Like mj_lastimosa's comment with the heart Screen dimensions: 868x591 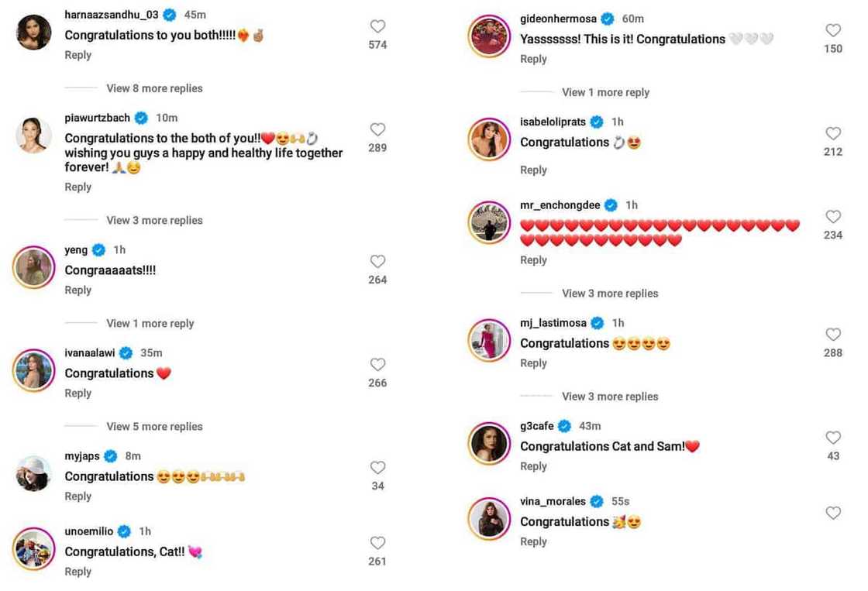pyautogui.click(x=833, y=335)
